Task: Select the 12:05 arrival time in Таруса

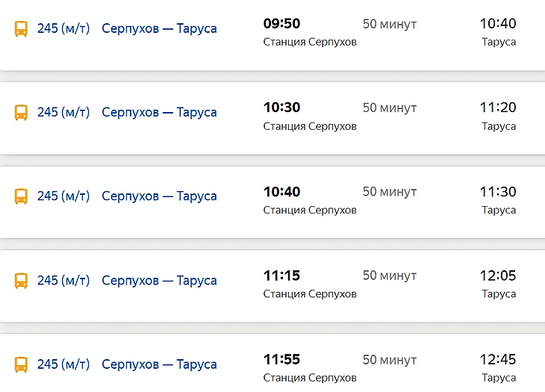Action: 498,276
